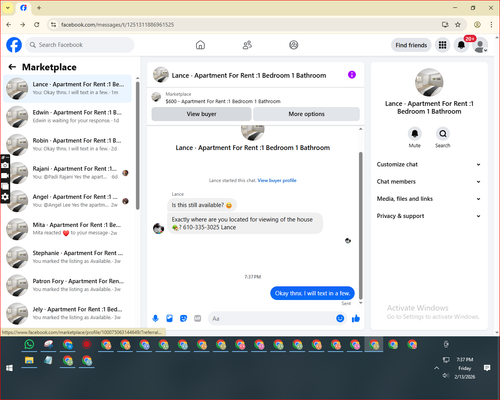The width and height of the screenshot is (500, 400).
Task: Open the Groups icon in top navigation
Action: 294,45
